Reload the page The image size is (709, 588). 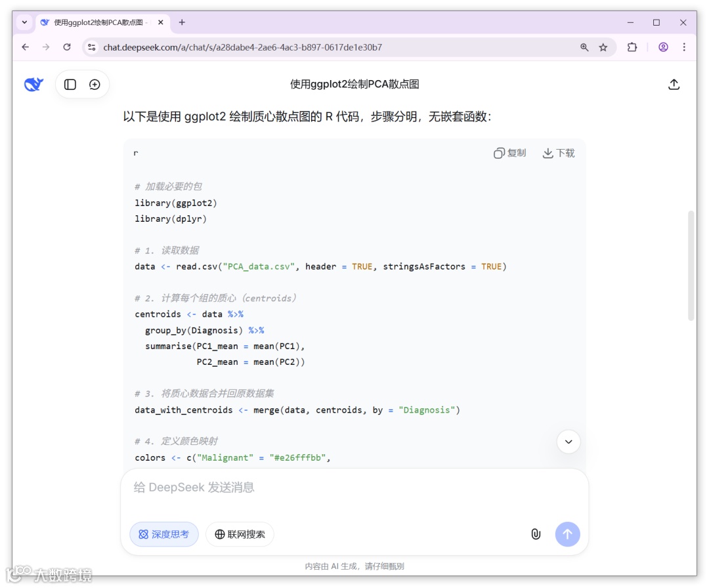click(67, 47)
